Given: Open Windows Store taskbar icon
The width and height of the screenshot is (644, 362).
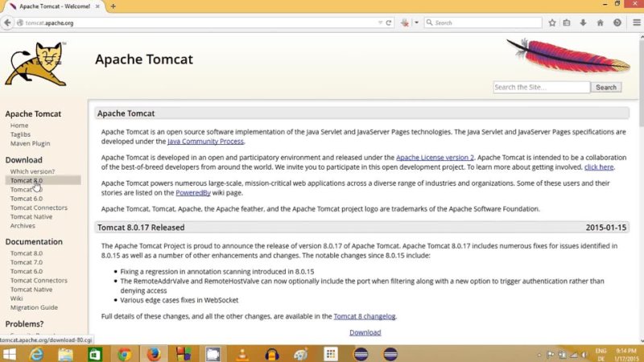Looking at the screenshot, I should (x=95, y=354).
